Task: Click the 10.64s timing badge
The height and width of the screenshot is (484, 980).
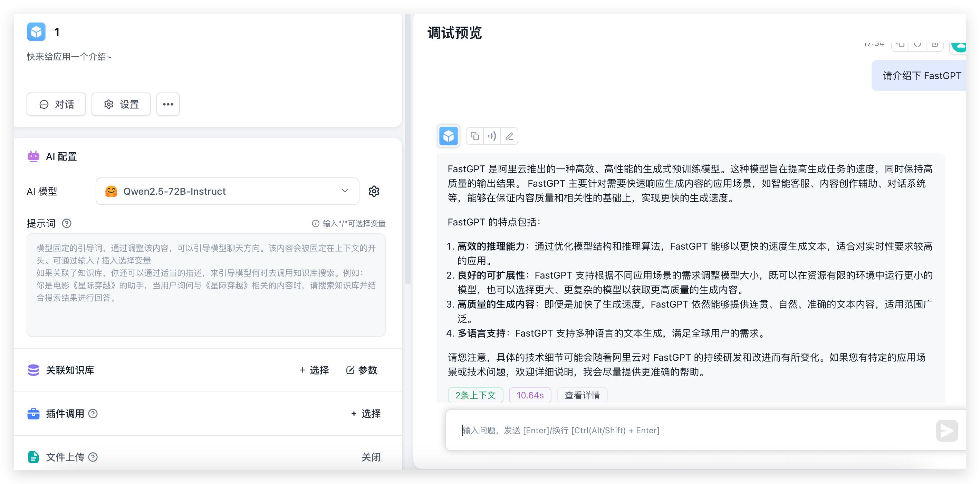Action: 530,395
